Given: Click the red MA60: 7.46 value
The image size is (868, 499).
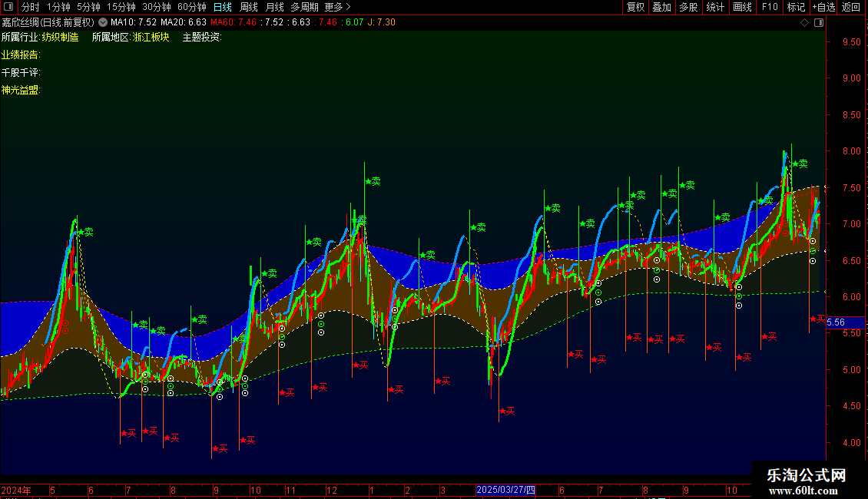Looking at the screenshot, I should 233,22.
